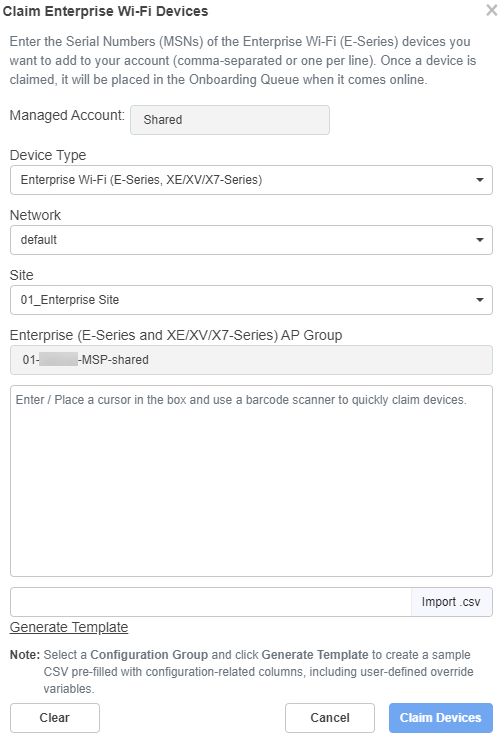Click the Managed Account label

(x=67, y=115)
